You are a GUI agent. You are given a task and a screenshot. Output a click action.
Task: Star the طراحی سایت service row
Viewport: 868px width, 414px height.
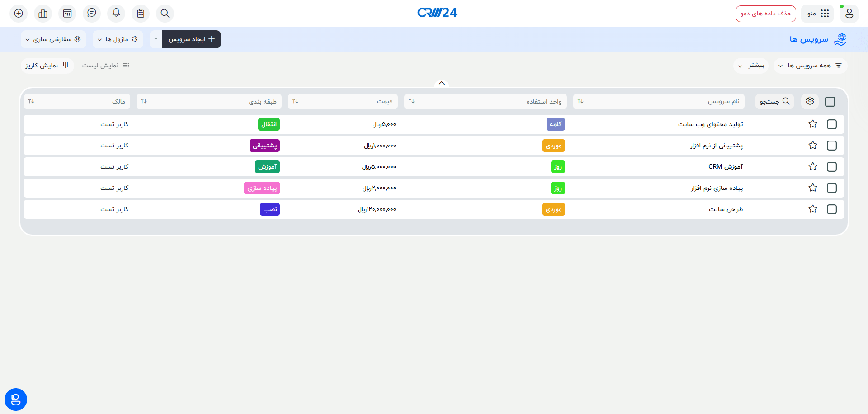tap(813, 209)
